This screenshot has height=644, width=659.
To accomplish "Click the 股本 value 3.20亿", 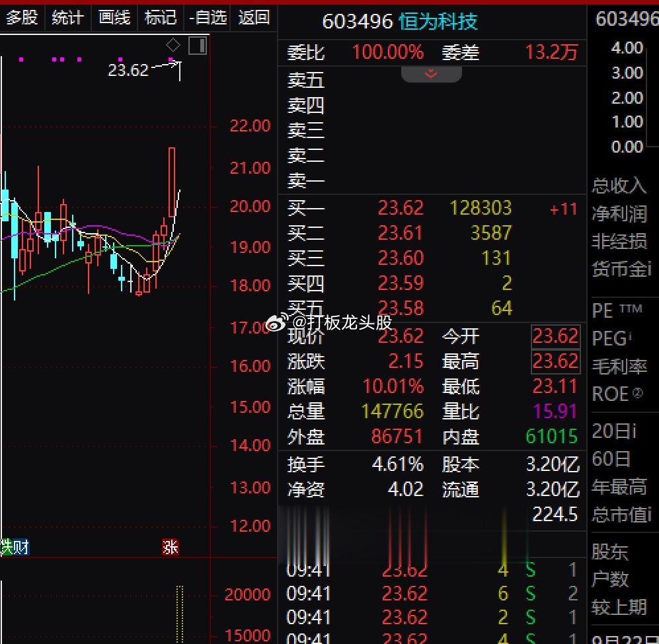I will 553,464.
